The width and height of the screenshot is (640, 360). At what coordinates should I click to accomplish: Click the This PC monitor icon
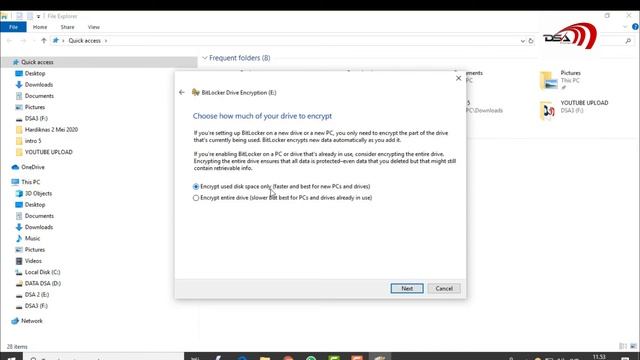(15, 182)
